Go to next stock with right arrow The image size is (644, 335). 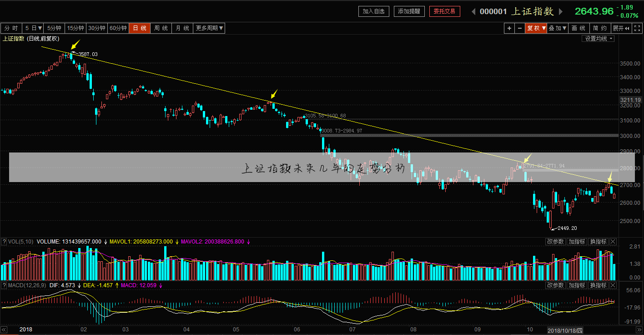[x=561, y=11]
